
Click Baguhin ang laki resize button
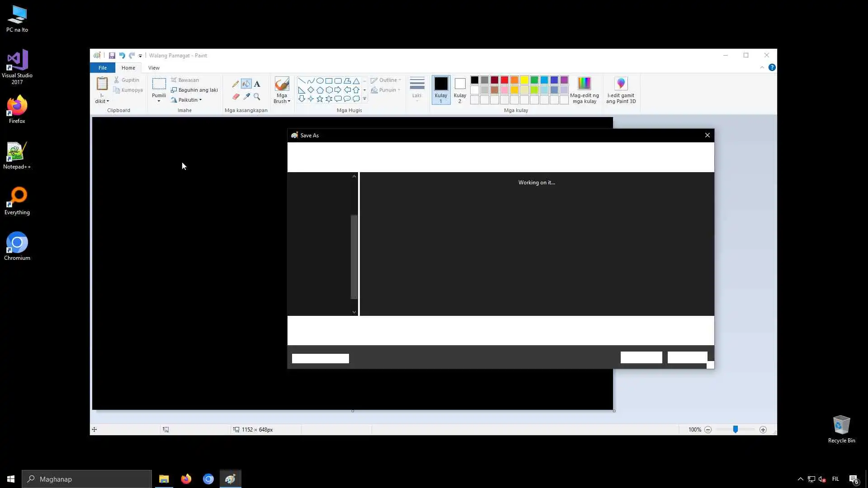pyautogui.click(x=194, y=90)
